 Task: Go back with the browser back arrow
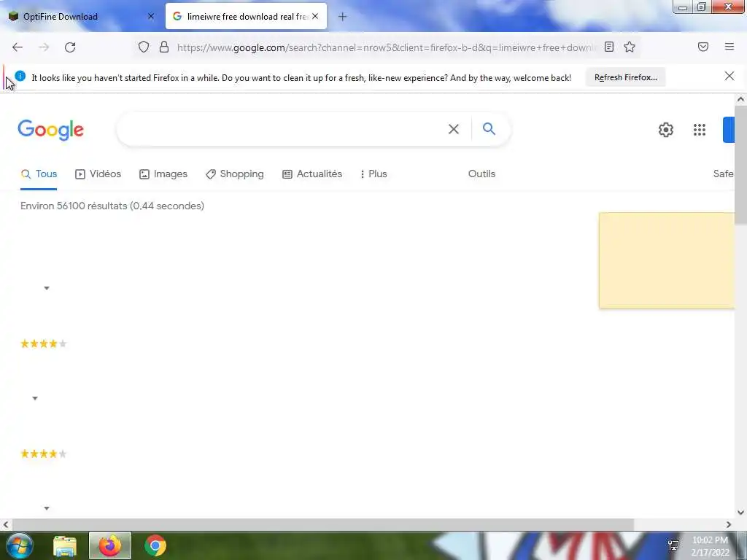click(x=18, y=47)
